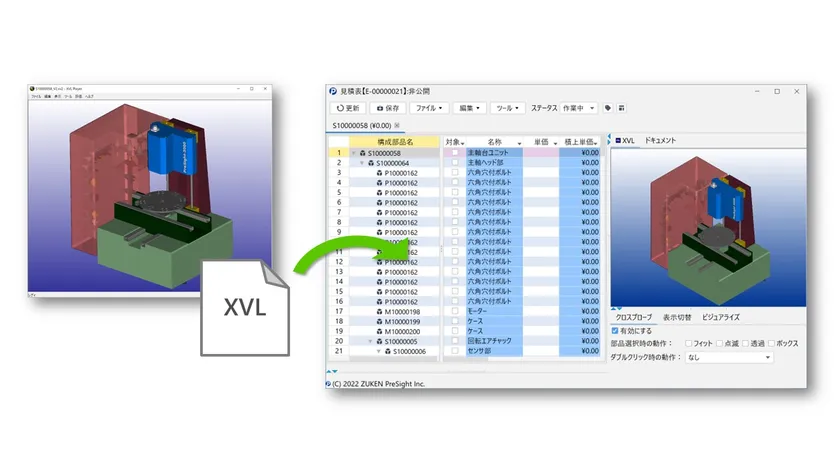840x473 pixels.
Task: Click the 更新 refresh button
Action: pos(348,108)
